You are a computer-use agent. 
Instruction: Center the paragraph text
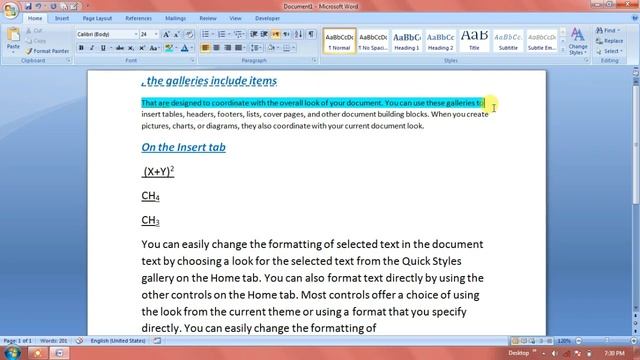click(216, 48)
